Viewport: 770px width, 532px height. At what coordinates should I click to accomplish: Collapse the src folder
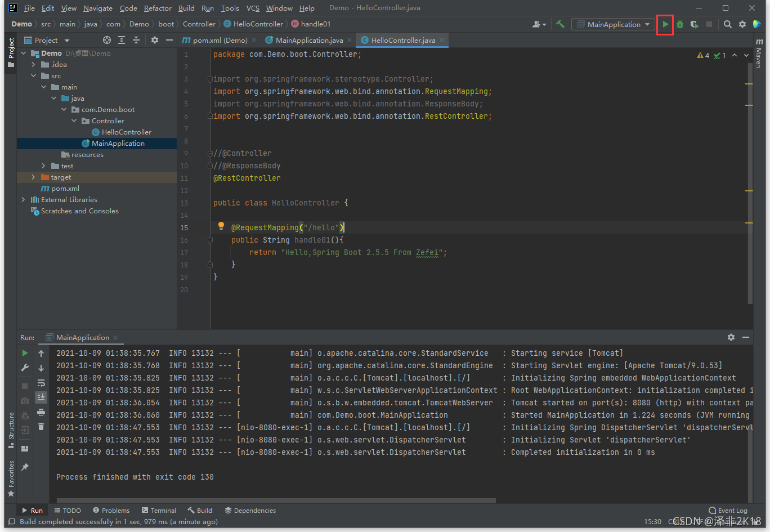click(x=34, y=76)
